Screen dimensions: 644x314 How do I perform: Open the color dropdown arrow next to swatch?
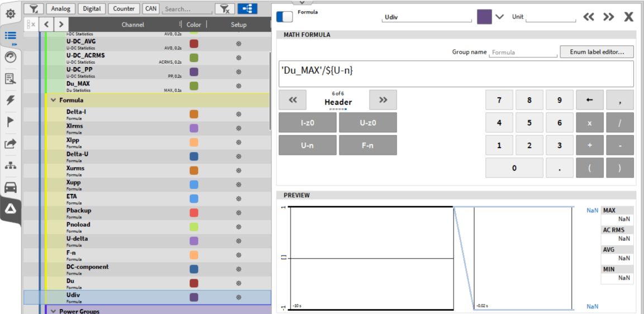click(x=499, y=17)
